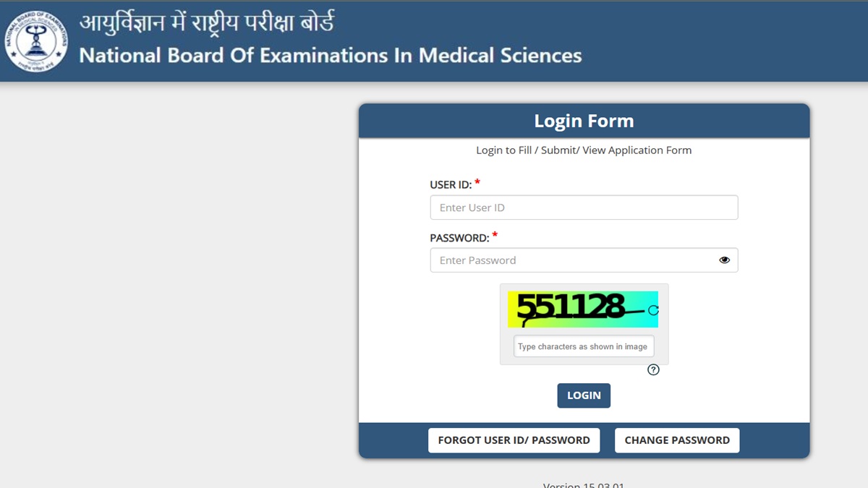Refresh the captcha image
The height and width of the screenshot is (488, 868).
pyautogui.click(x=653, y=310)
